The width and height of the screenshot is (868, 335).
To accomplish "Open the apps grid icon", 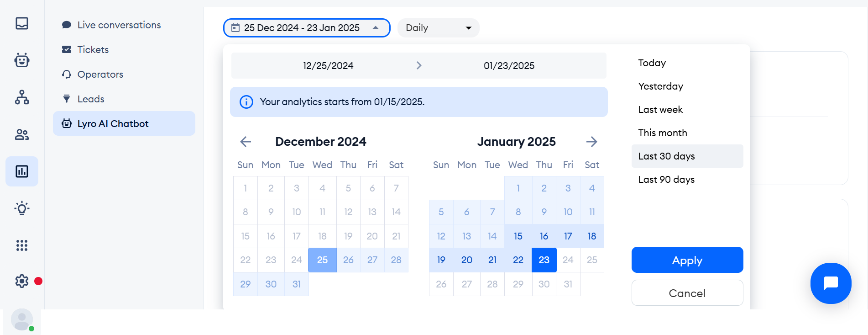I will pyautogui.click(x=22, y=245).
